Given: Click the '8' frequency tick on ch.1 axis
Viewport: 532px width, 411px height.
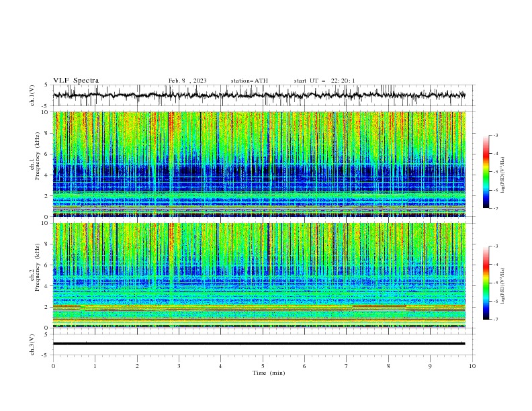Looking at the screenshot, I should pos(47,133).
